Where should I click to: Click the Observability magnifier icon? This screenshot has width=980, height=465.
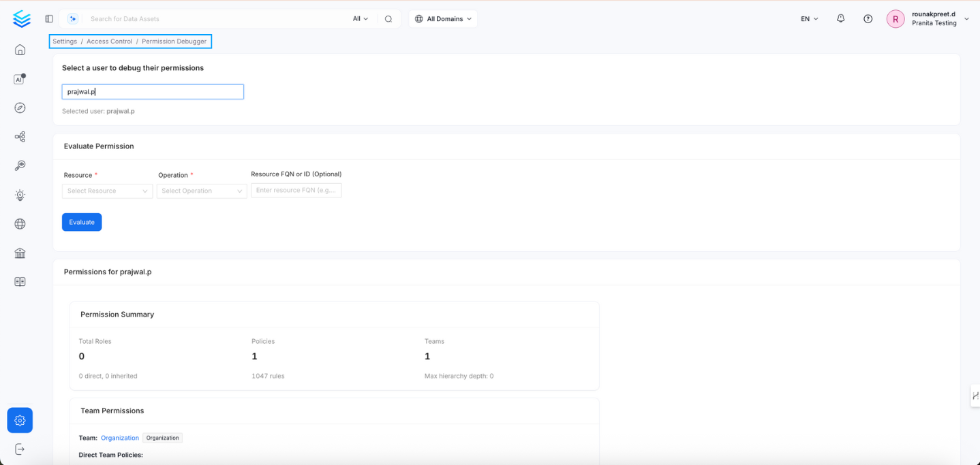(20, 165)
